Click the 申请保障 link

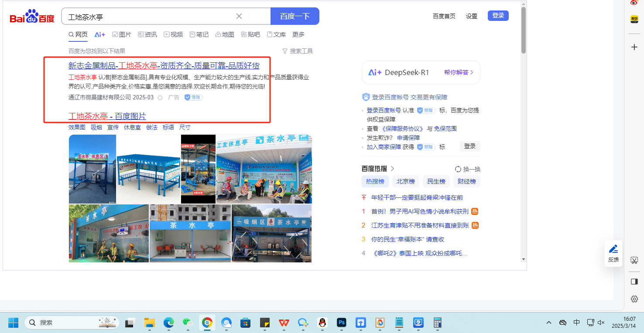tap(408, 138)
